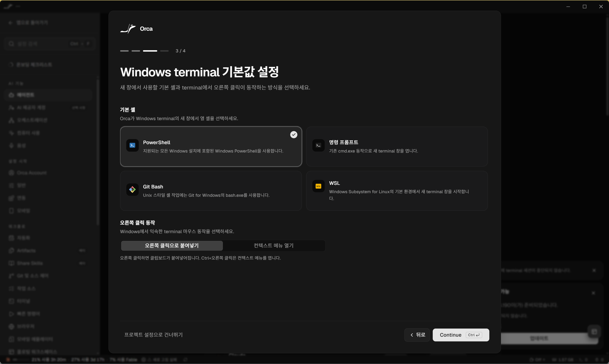Close the Orca window

pos(601,7)
